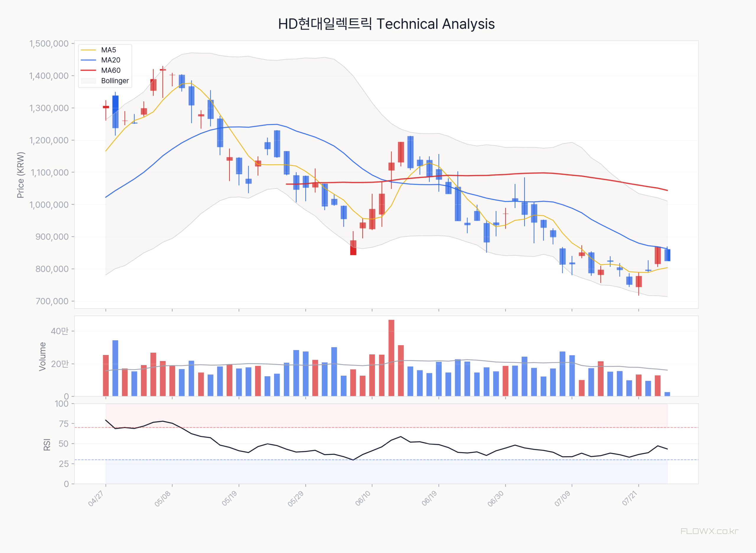Click the chart title "HD현대일렉트릭 Technical Analysis"
The image size is (756, 553).
point(386,24)
